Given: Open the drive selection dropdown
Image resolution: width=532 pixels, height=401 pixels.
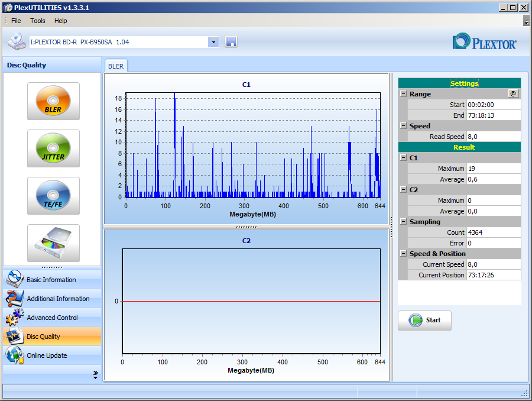Looking at the screenshot, I should tap(213, 42).
